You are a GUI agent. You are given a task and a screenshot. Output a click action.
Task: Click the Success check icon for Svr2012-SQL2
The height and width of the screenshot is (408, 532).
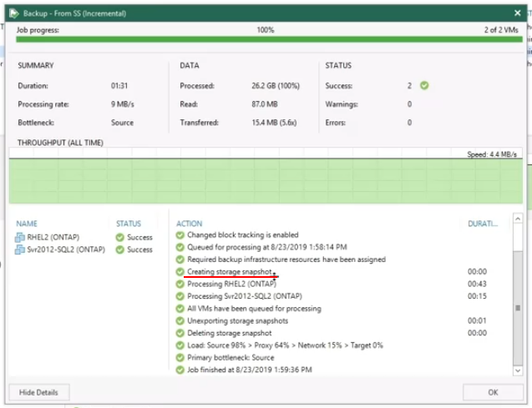click(119, 249)
